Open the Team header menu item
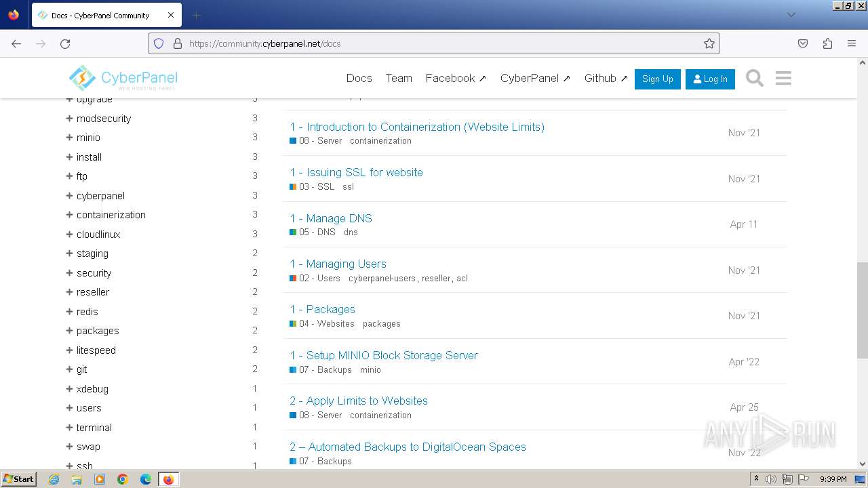The image size is (868, 488). (x=399, y=78)
